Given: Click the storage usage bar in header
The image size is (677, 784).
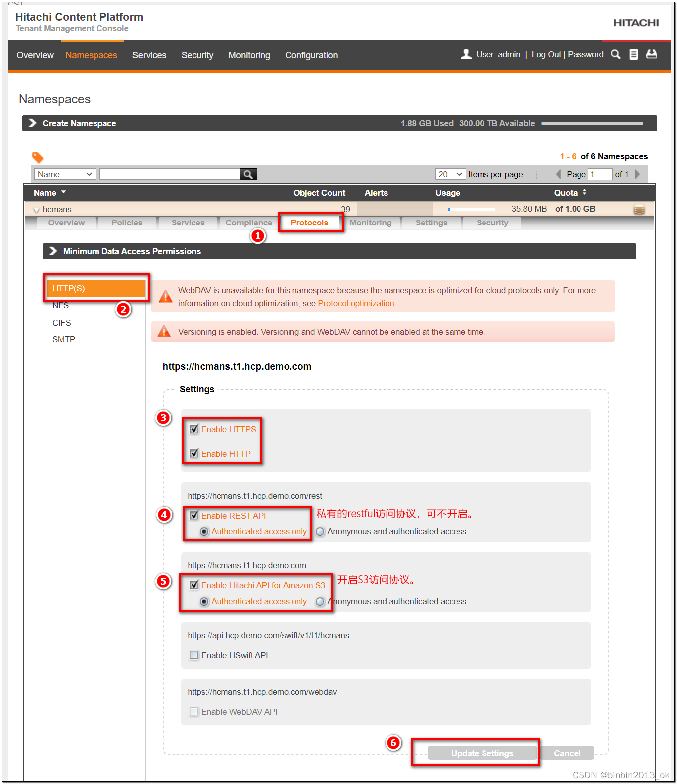Looking at the screenshot, I should click(x=592, y=123).
